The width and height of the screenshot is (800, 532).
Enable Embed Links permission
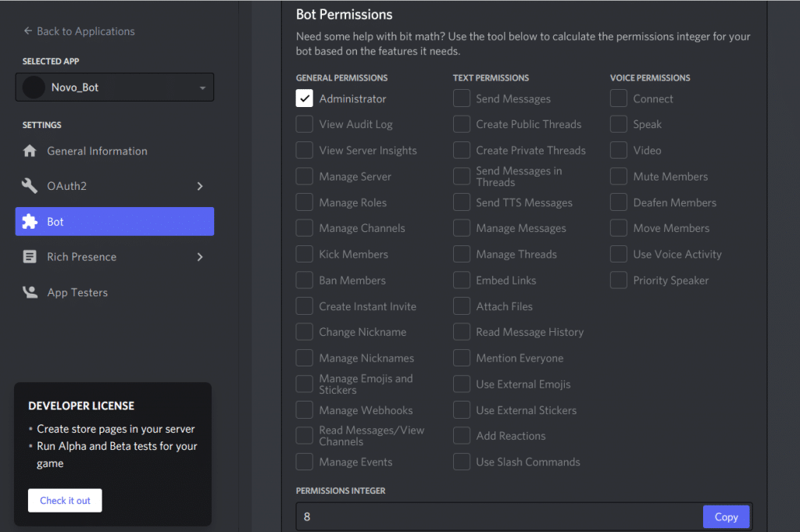(462, 280)
